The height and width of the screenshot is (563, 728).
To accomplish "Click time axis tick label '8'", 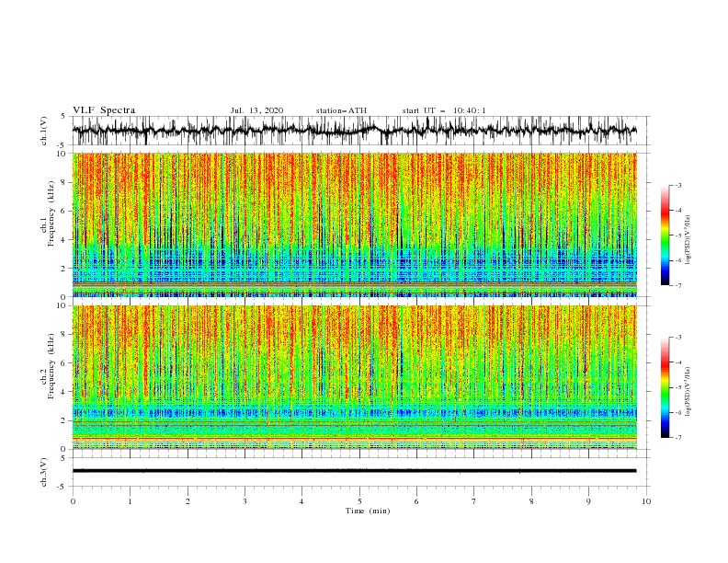I will pos(531,501).
